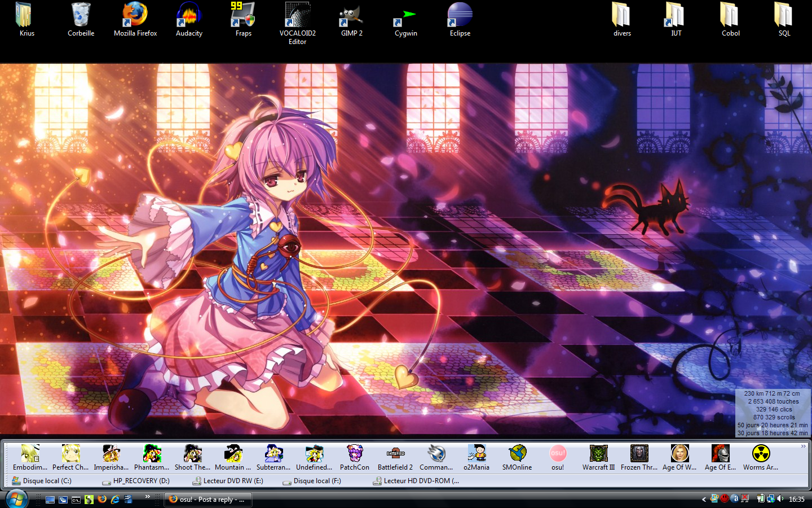Viewport: 812px width, 508px height.
Task: Open Disque local (F:) drive
Action: point(312,481)
